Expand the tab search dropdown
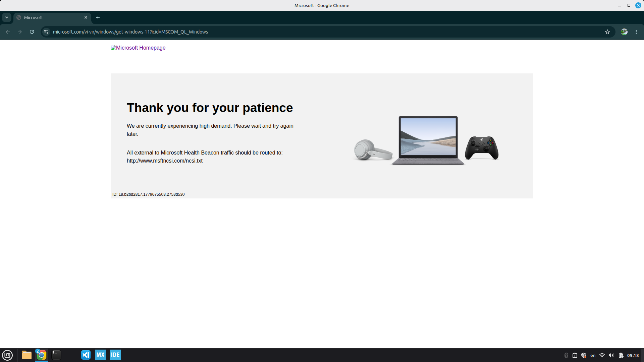644x362 pixels. point(7,17)
